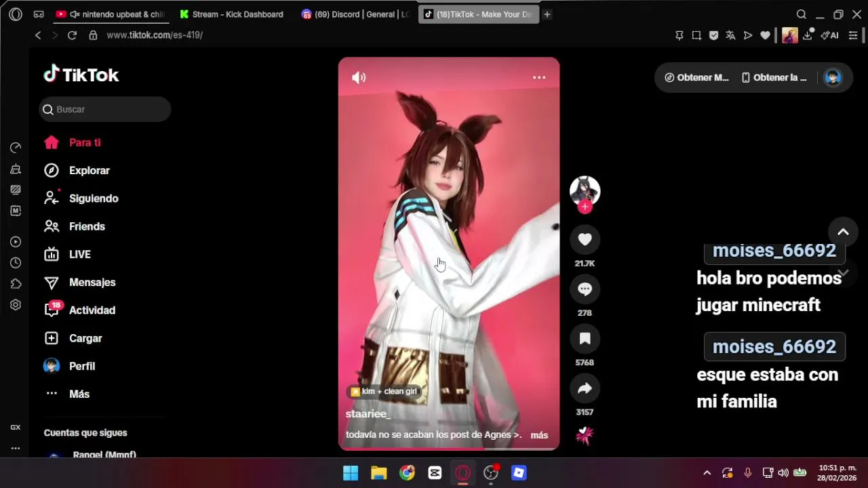868x488 pixels.
Task: Open Opera sidebar settings gear
Action: point(16,305)
